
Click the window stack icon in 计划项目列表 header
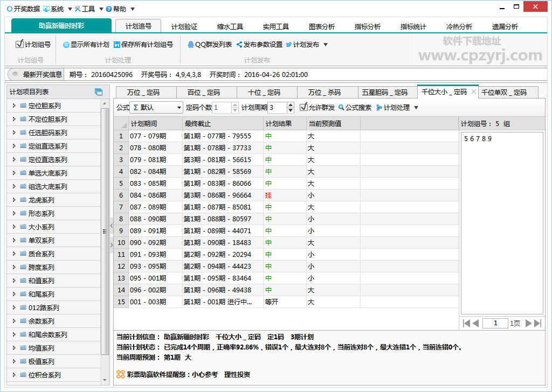(x=99, y=92)
